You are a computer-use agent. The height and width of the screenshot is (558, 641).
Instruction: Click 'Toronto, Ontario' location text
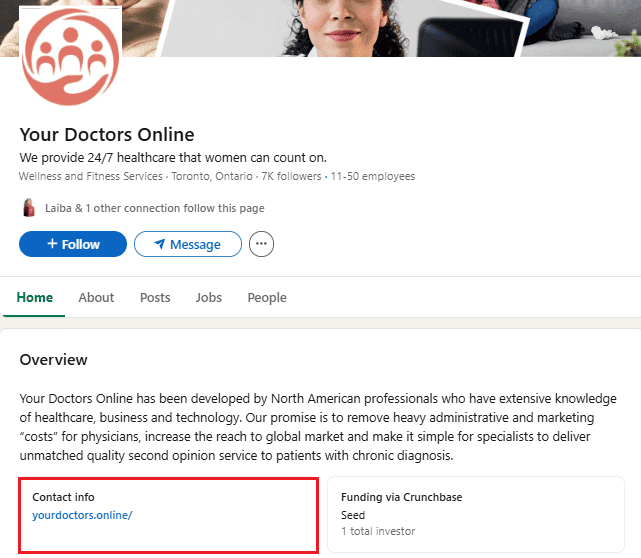pyautogui.click(x=212, y=176)
